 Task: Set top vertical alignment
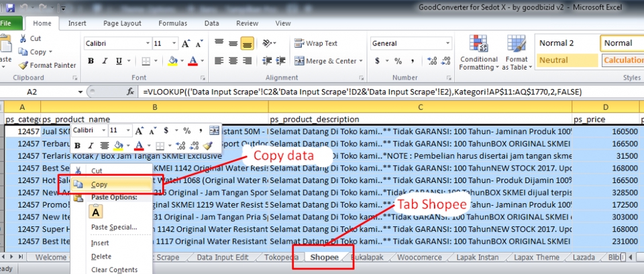(x=219, y=43)
